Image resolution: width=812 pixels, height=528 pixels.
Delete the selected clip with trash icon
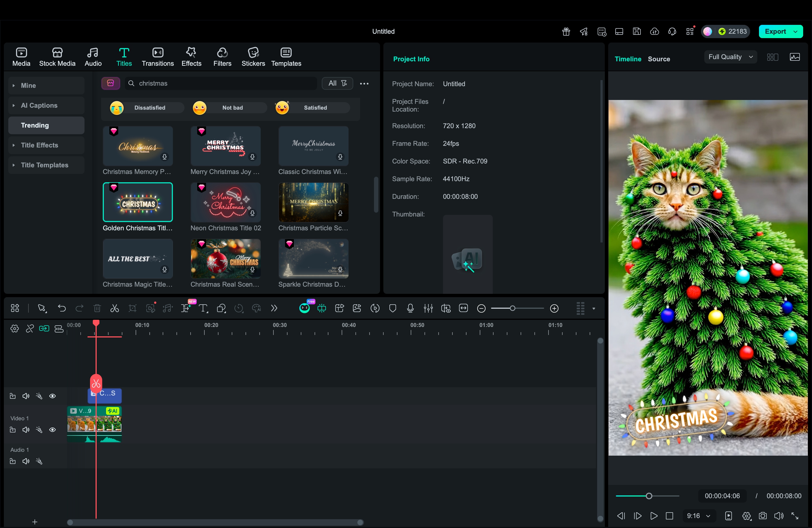coord(97,308)
